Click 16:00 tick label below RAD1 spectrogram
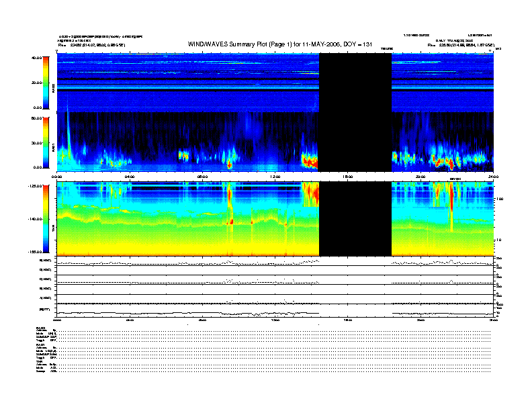532x411 pixels. 348,177
